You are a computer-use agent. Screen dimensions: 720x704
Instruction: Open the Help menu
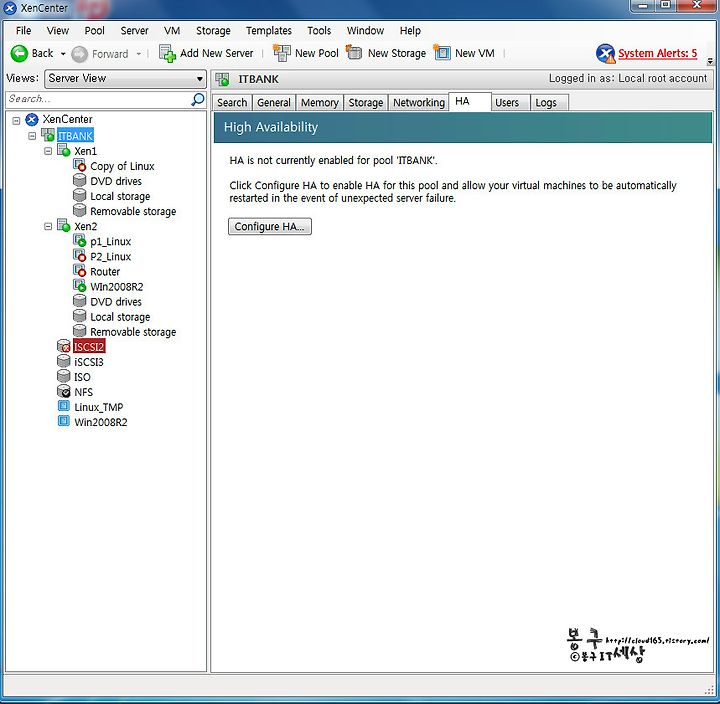pyautogui.click(x=410, y=31)
